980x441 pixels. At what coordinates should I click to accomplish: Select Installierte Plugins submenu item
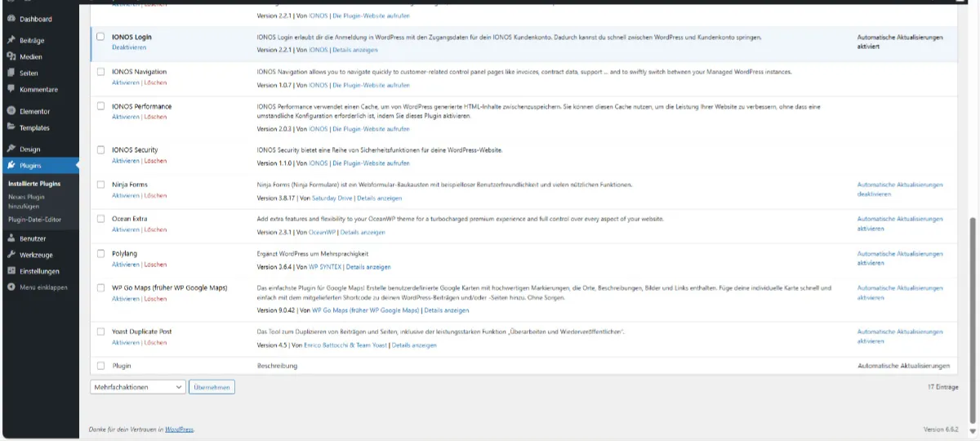coord(34,184)
